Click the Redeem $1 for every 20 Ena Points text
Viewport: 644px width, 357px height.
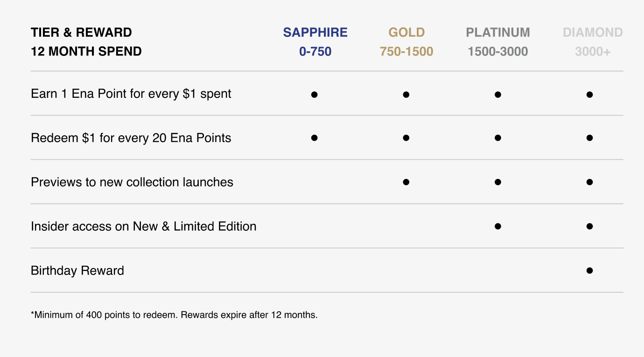(131, 138)
